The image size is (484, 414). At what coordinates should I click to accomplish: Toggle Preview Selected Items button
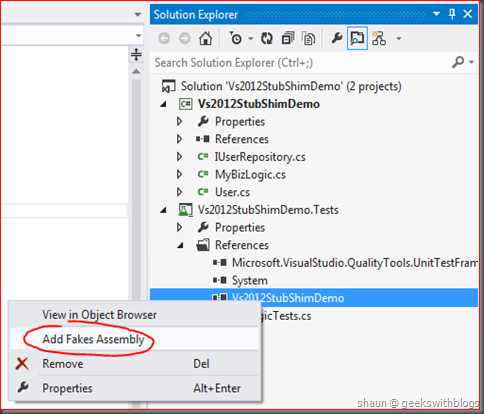pyautogui.click(x=357, y=38)
